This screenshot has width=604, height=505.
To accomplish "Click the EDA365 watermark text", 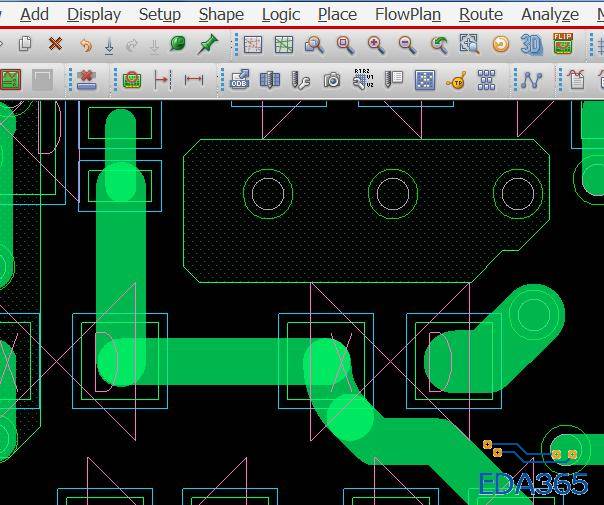I will pyautogui.click(x=534, y=483).
